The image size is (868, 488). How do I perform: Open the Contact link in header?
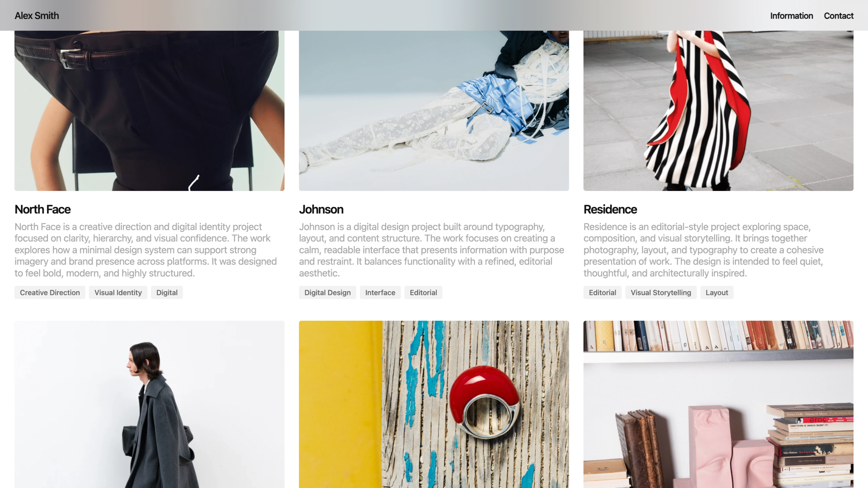pos(838,16)
